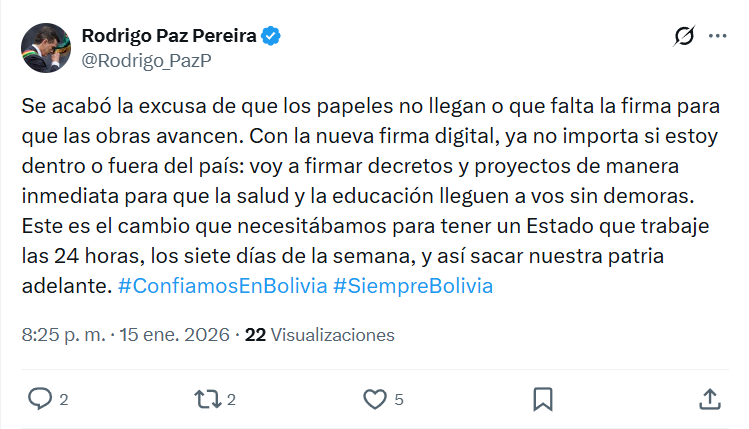Click the Grok icon at top right

(685, 37)
